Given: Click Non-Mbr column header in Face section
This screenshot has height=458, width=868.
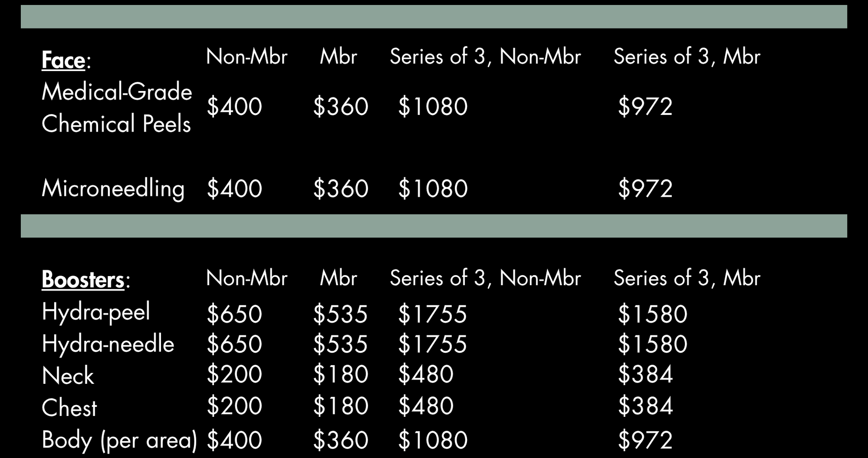Looking at the screenshot, I should (246, 57).
